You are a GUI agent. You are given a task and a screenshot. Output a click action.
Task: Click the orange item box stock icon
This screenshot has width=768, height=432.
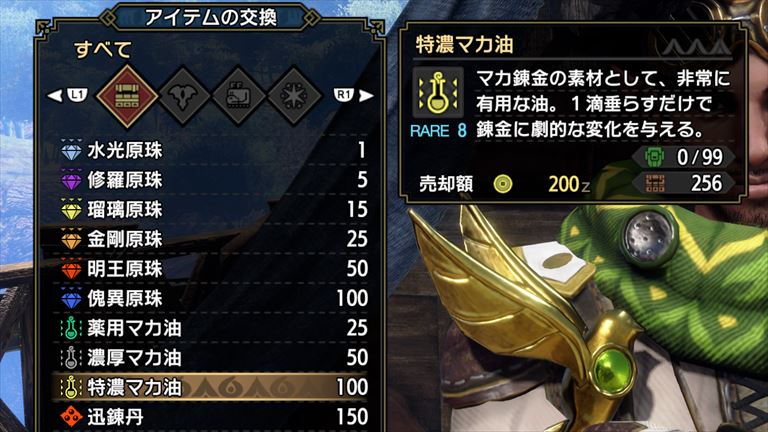point(654,184)
